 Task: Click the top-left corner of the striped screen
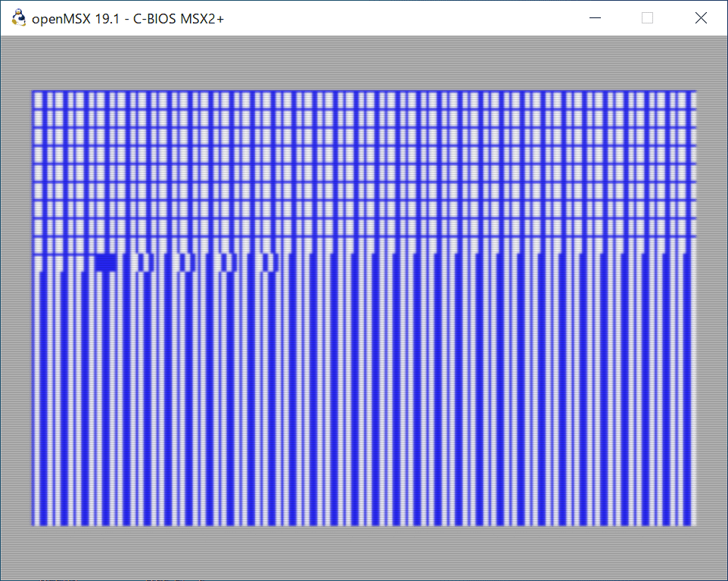(36, 92)
